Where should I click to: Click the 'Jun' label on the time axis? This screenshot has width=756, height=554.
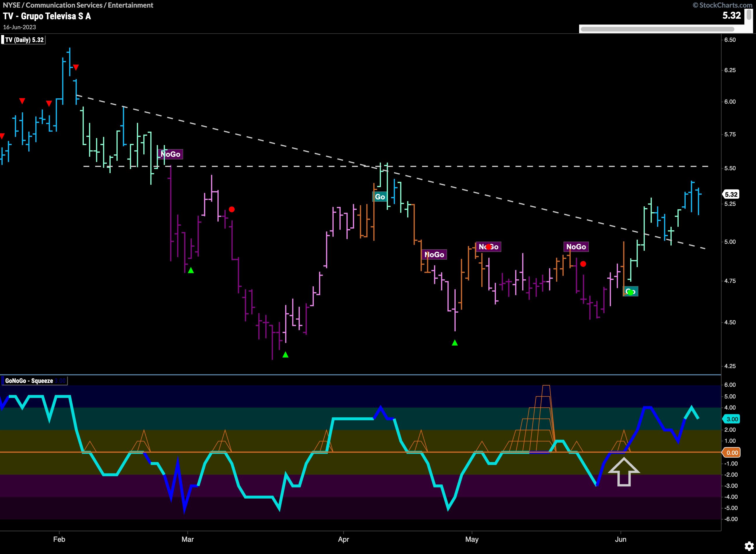pyautogui.click(x=621, y=539)
